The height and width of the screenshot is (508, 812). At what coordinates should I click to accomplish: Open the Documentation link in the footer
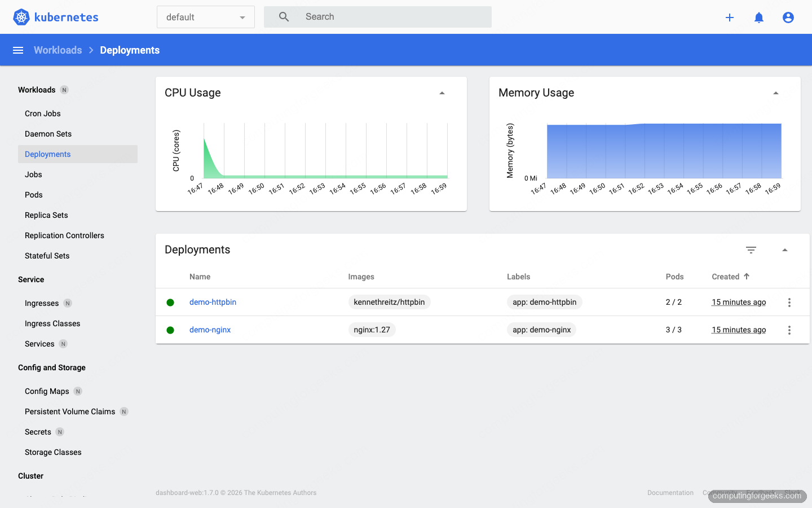click(670, 492)
